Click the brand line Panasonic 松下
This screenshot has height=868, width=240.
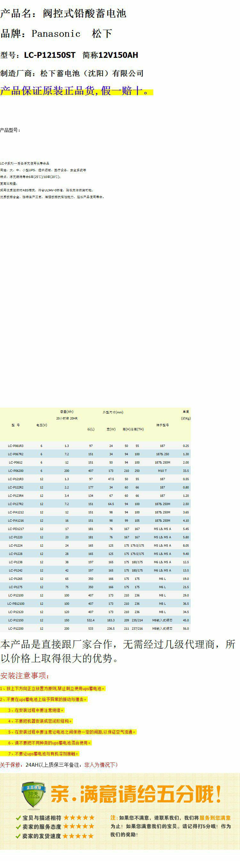coord(56,34)
